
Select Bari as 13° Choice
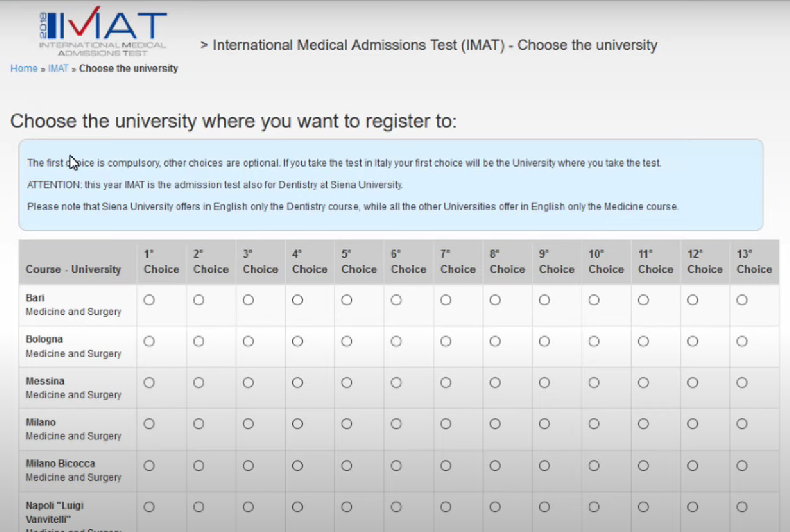(x=742, y=300)
